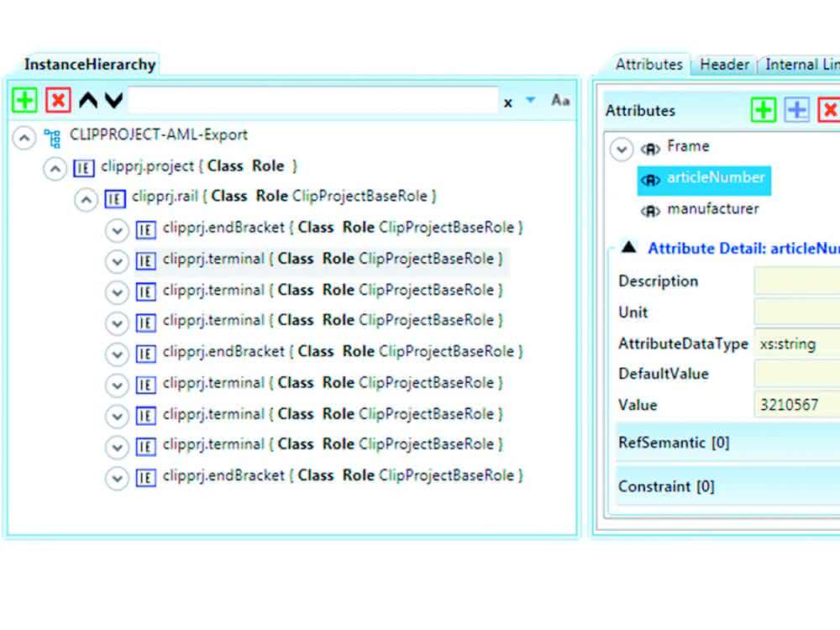The height and width of the screenshot is (630, 840).
Task: Toggle case-sensitive search Aa
Action: click(x=560, y=100)
